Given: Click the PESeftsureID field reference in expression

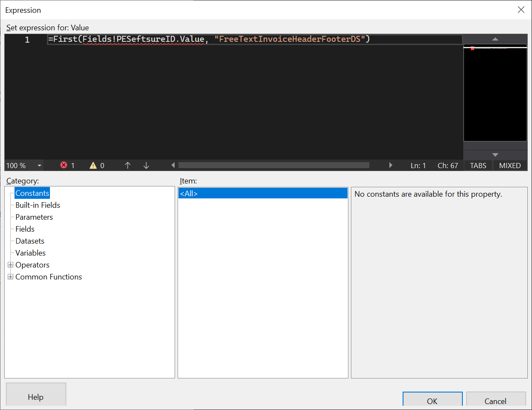Looking at the screenshot, I should (146, 39).
